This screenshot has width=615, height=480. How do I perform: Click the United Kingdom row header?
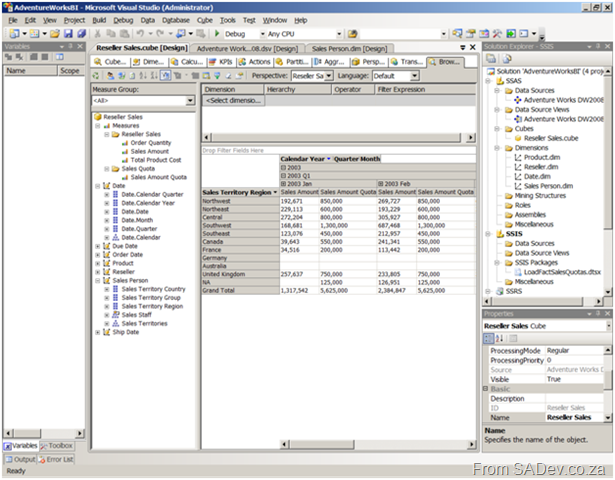click(x=240, y=274)
